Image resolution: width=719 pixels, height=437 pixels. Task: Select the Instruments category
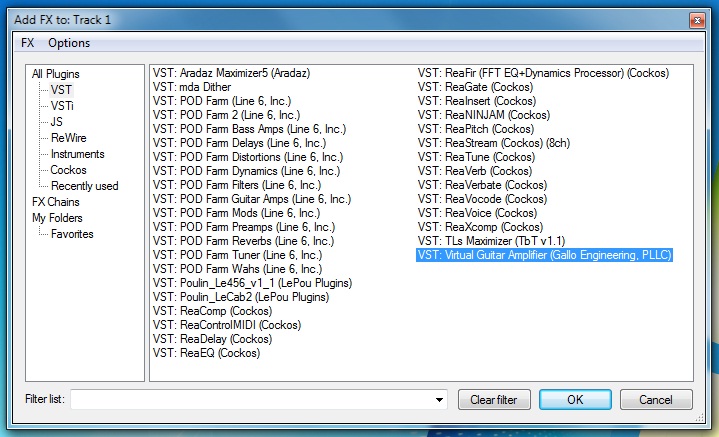point(77,154)
